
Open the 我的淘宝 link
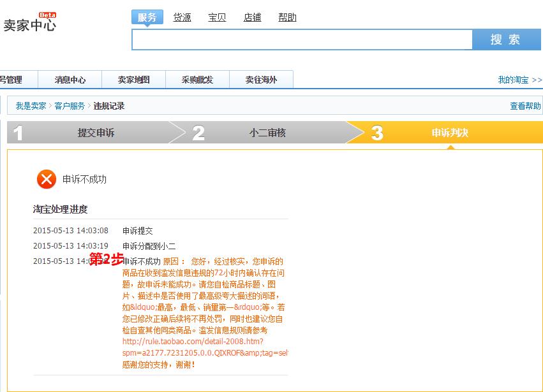(520, 80)
